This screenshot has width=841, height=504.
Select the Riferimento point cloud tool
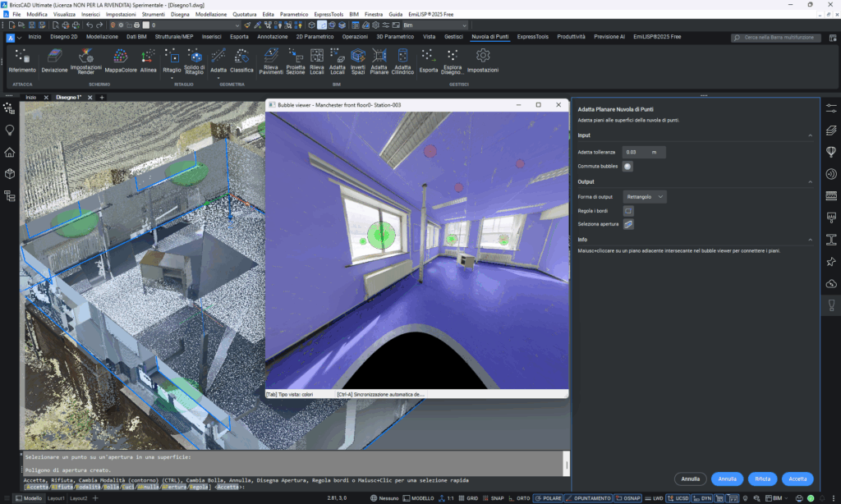(x=22, y=61)
